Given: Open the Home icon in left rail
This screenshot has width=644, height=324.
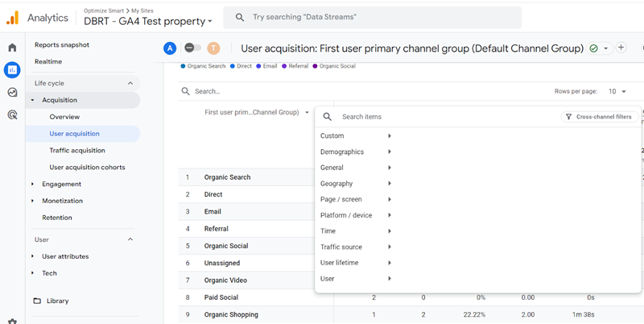Looking at the screenshot, I should coord(12,48).
